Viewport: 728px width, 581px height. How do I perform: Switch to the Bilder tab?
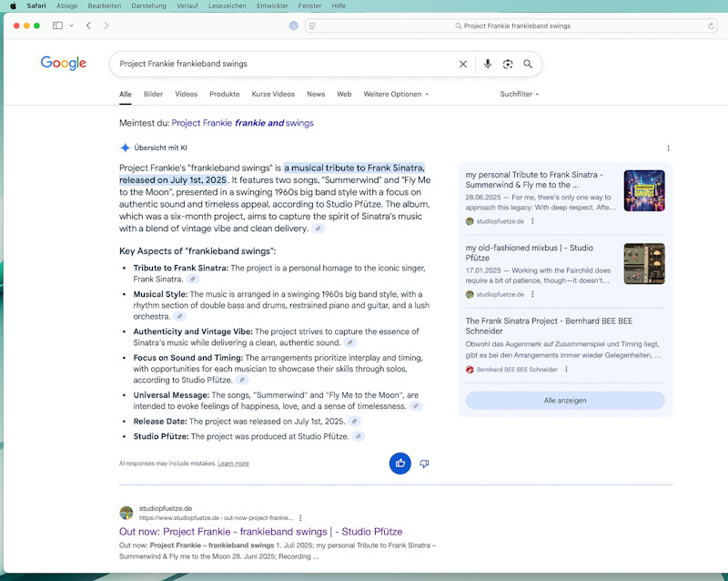pyautogui.click(x=153, y=94)
